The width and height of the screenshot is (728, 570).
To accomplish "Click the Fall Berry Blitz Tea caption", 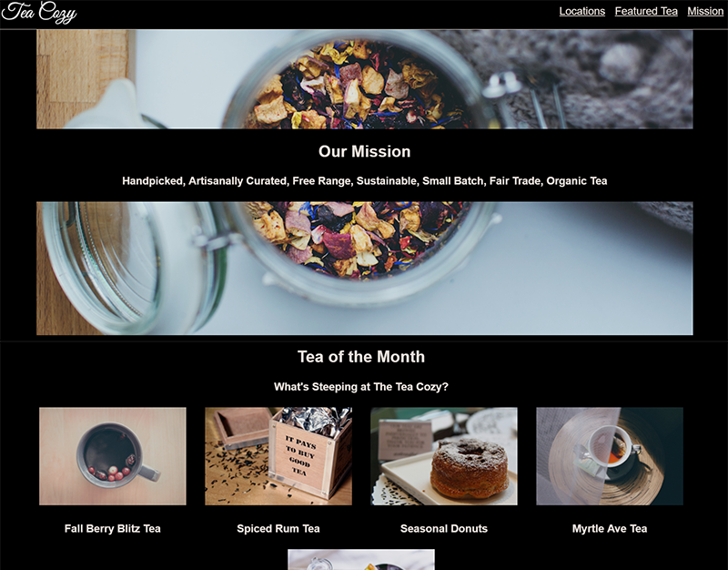I will coord(112,529).
